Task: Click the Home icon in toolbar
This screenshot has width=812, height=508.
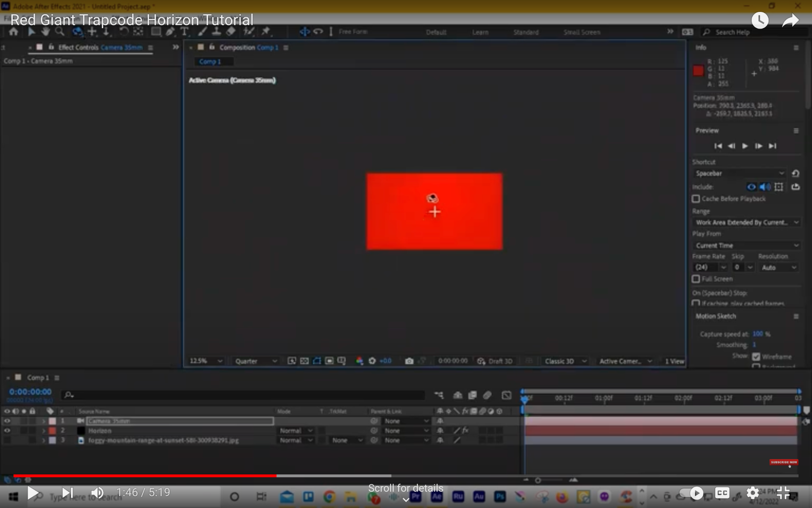Action: click(13, 32)
